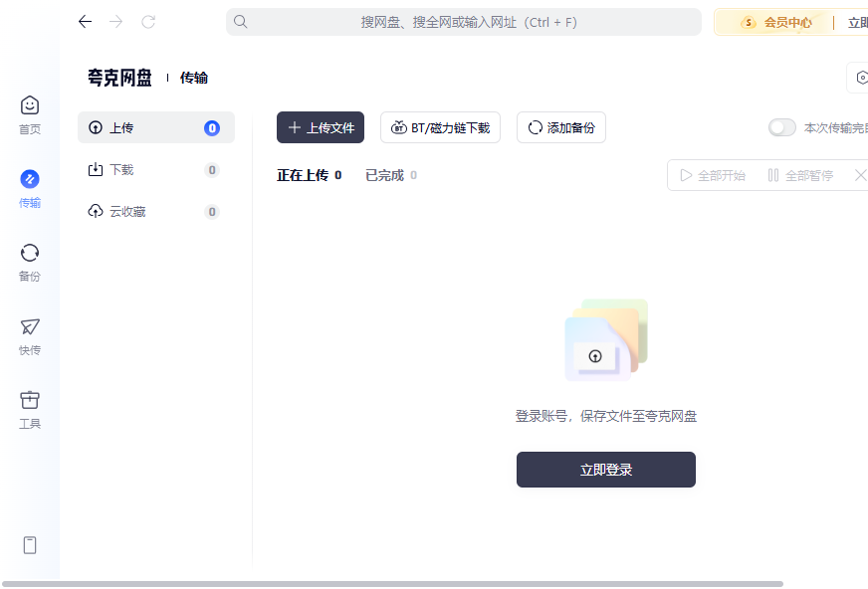This screenshot has width=868, height=589.
Task: Open BT/磁力链下载
Action: (441, 127)
